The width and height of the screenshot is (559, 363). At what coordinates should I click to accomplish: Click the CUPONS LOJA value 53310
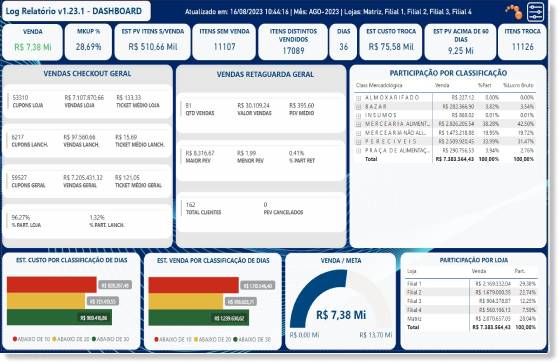coord(20,98)
